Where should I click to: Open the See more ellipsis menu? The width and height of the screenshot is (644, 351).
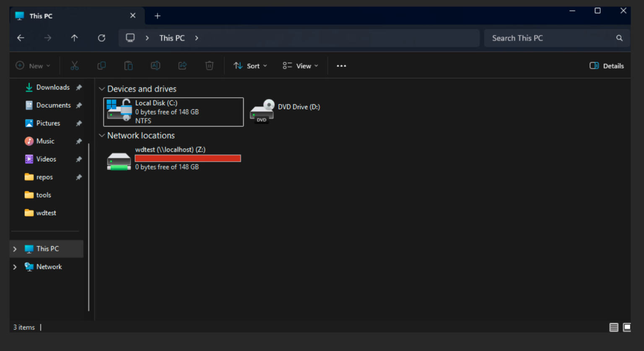[x=341, y=66]
